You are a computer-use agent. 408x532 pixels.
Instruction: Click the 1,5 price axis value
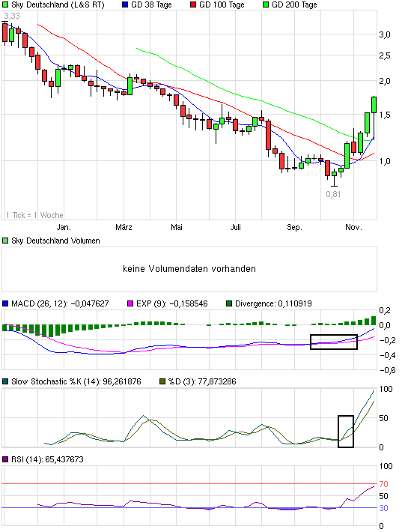coord(385,115)
